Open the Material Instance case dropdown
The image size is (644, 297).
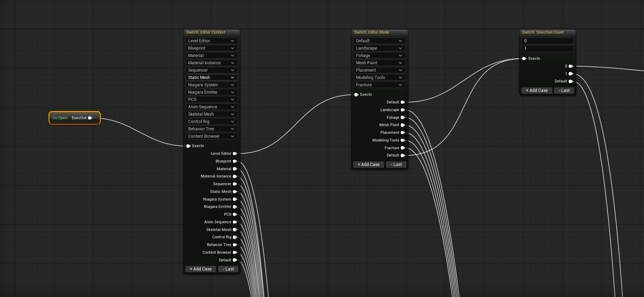(212, 63)
